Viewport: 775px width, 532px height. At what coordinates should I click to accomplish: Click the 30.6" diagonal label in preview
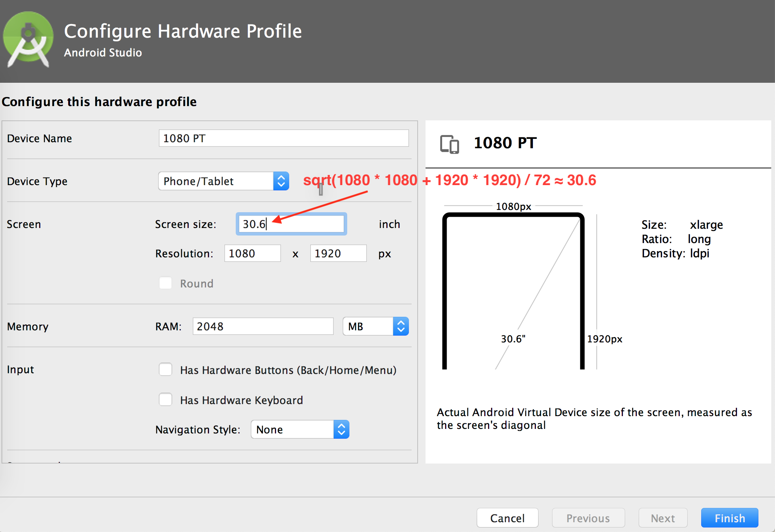513,339
